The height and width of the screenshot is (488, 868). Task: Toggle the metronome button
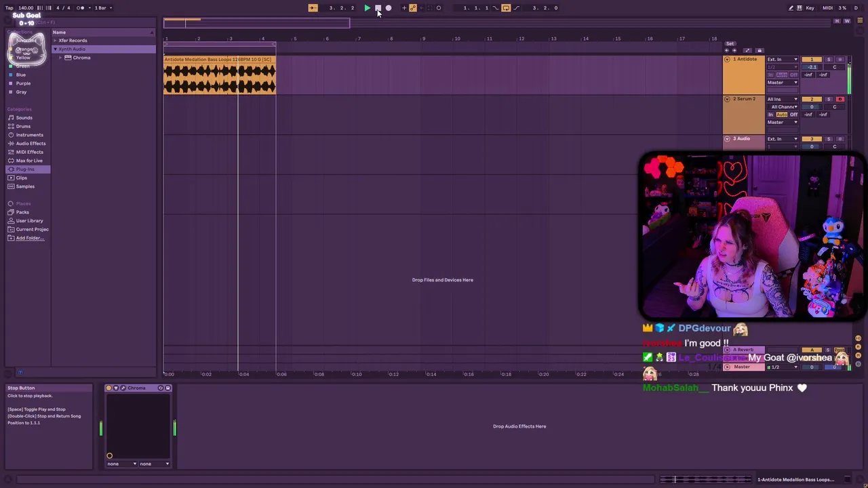coord(81,8)
